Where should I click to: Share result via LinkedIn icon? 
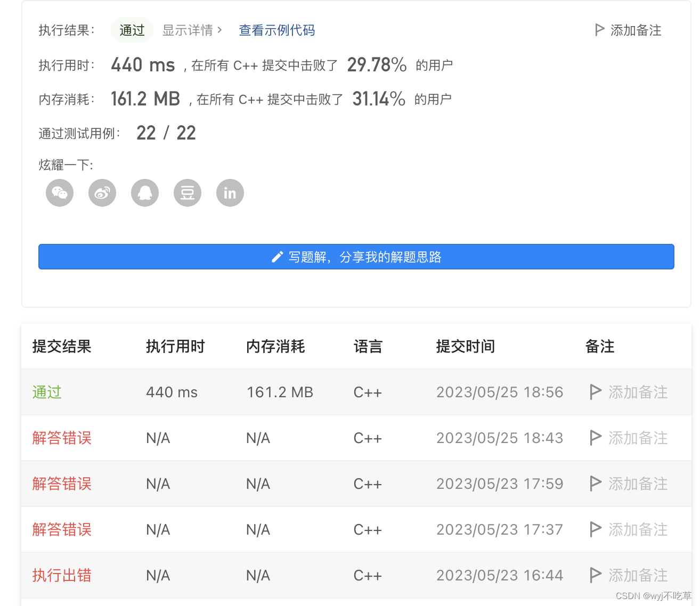pos(230,193)
